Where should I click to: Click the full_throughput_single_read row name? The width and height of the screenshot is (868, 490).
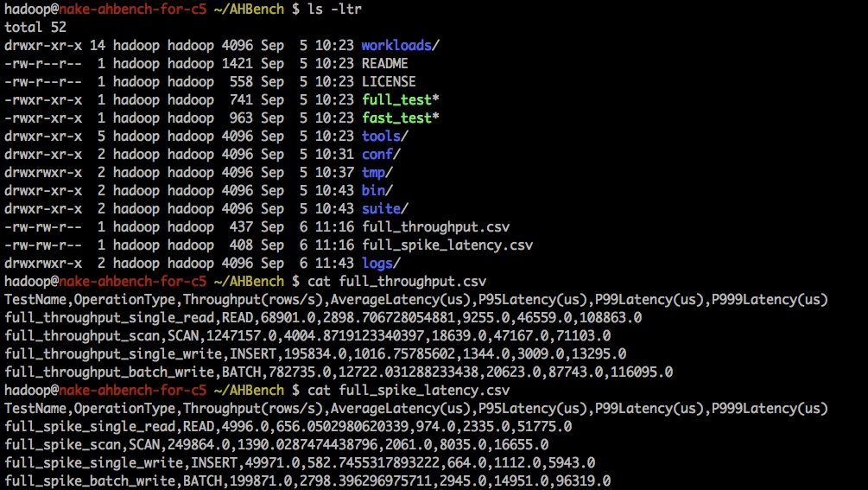[109, 318]
